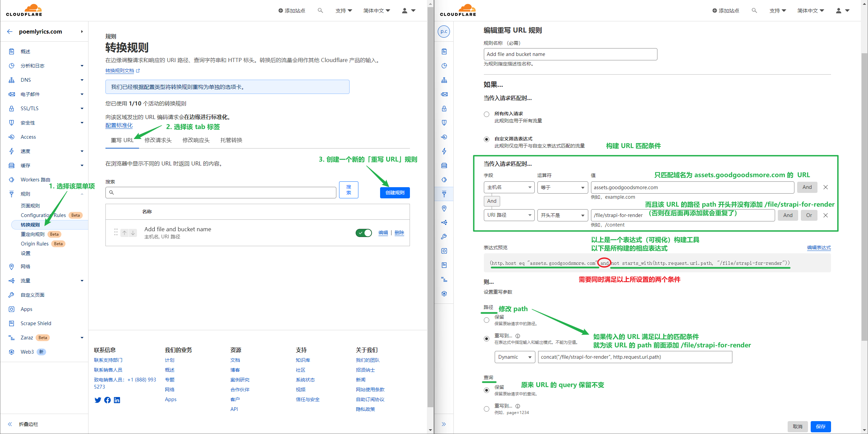This screenshot has height=434, width=868.
Task: Toggle the Add file and bucket name rule switch
Action: 364,233
